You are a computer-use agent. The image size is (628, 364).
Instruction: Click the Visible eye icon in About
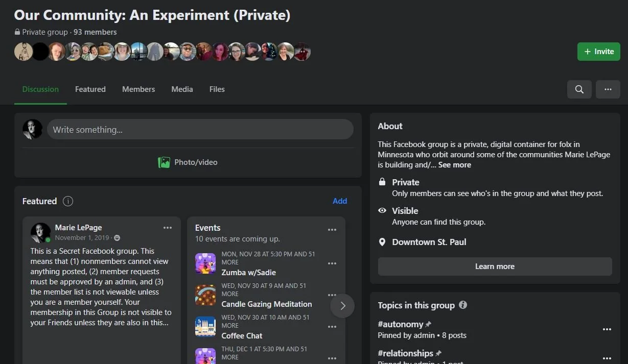point(382,211)
